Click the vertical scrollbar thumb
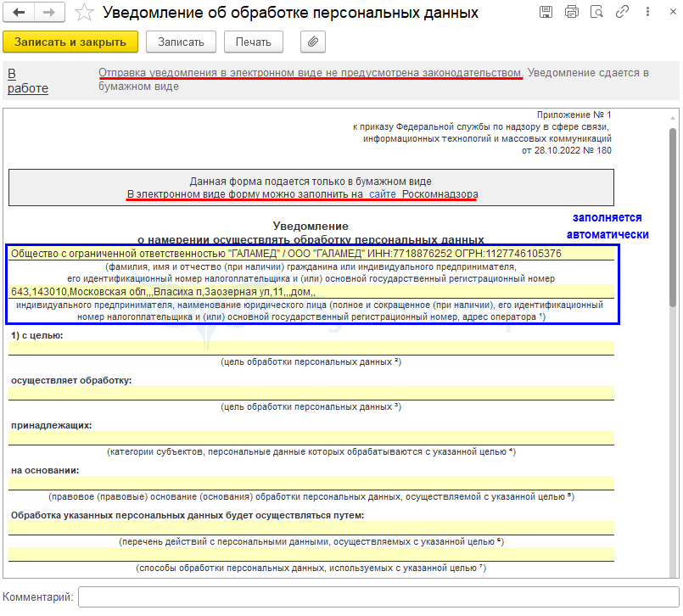 673,218
